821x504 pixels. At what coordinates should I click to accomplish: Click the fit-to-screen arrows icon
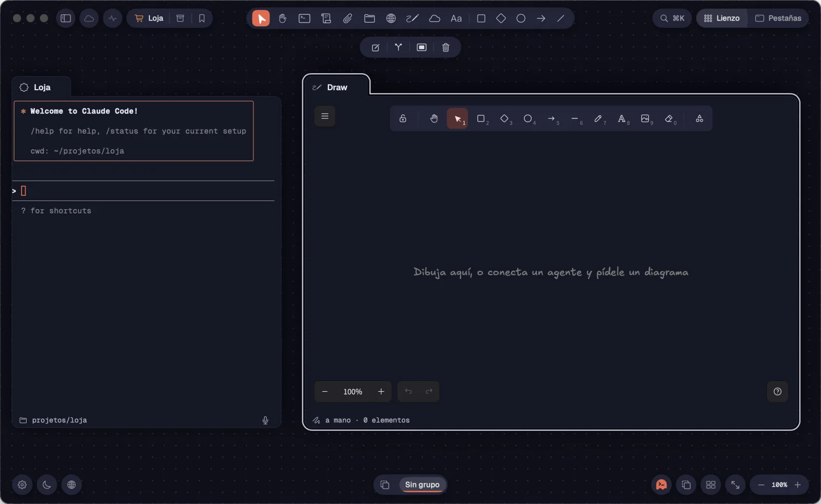(735, 485)
